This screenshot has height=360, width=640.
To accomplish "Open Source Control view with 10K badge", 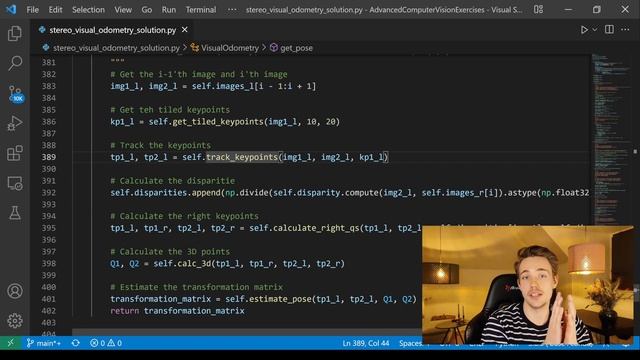I will pos(16,94).
